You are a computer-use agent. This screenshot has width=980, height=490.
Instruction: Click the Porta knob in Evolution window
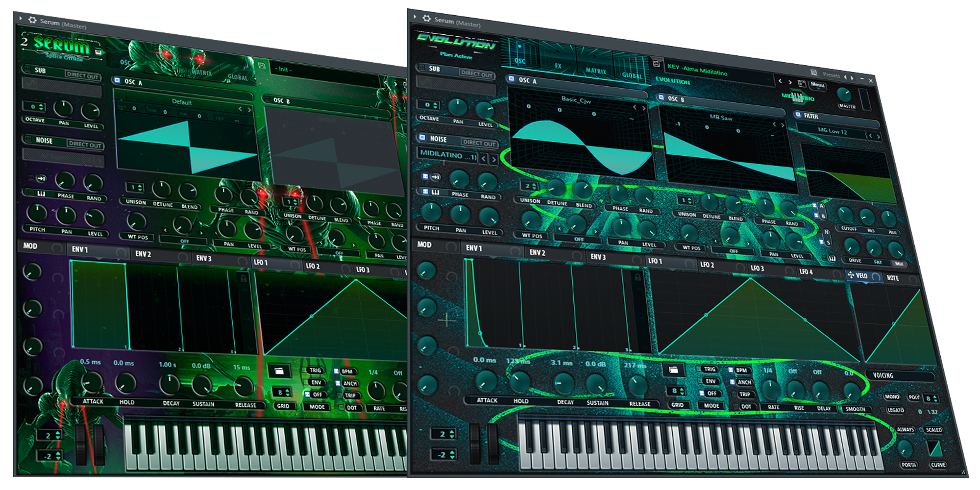905,448
